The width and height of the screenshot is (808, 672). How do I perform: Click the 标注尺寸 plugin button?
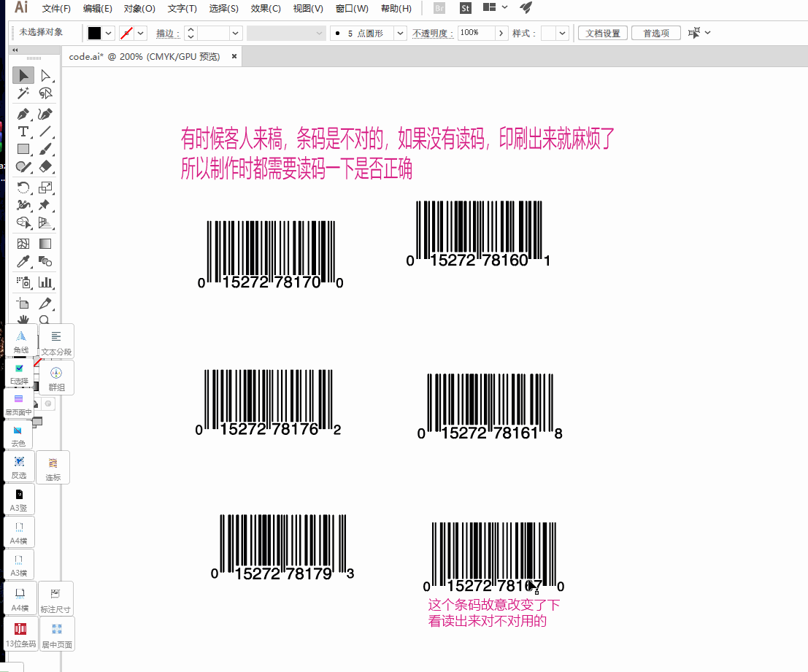55,599
